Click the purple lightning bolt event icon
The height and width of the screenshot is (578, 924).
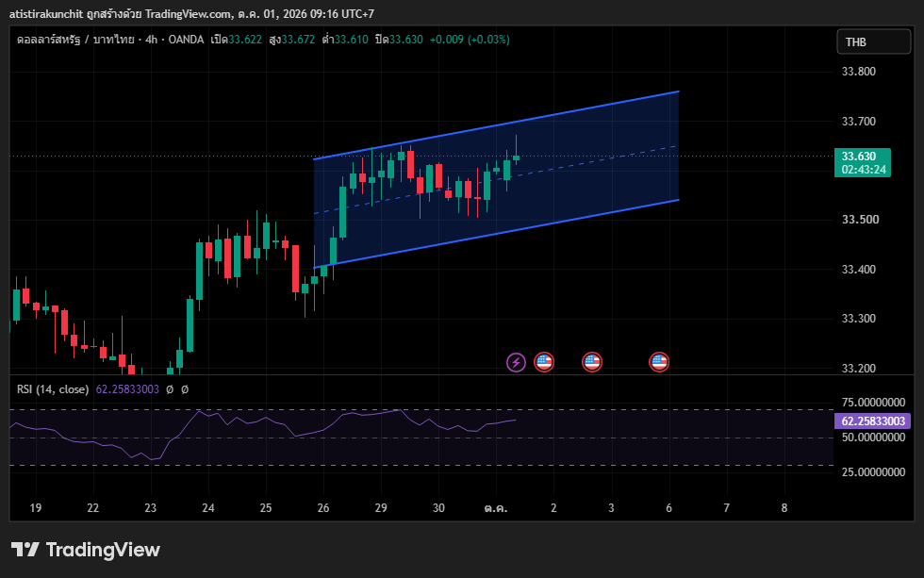pos(517,362)
